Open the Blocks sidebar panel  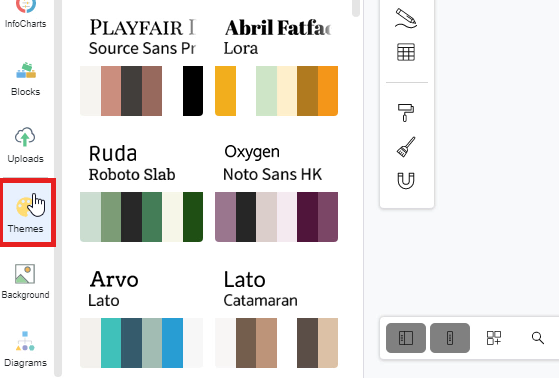tap(25, 79)
